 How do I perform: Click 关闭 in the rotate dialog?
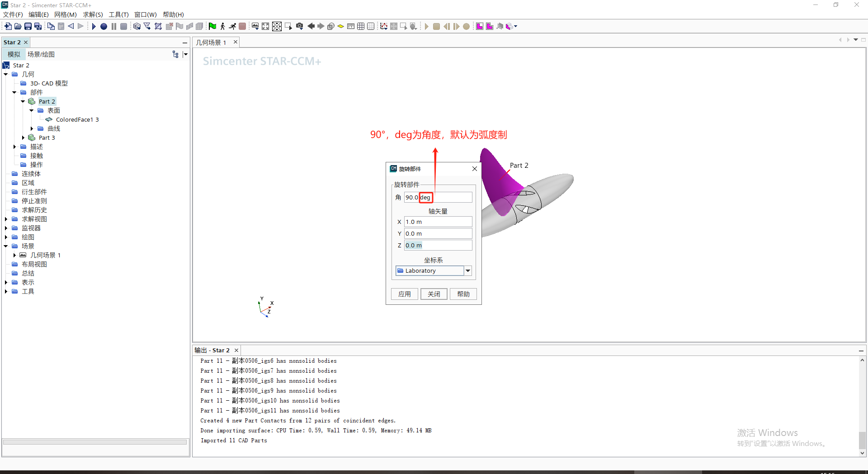point(434,294)
